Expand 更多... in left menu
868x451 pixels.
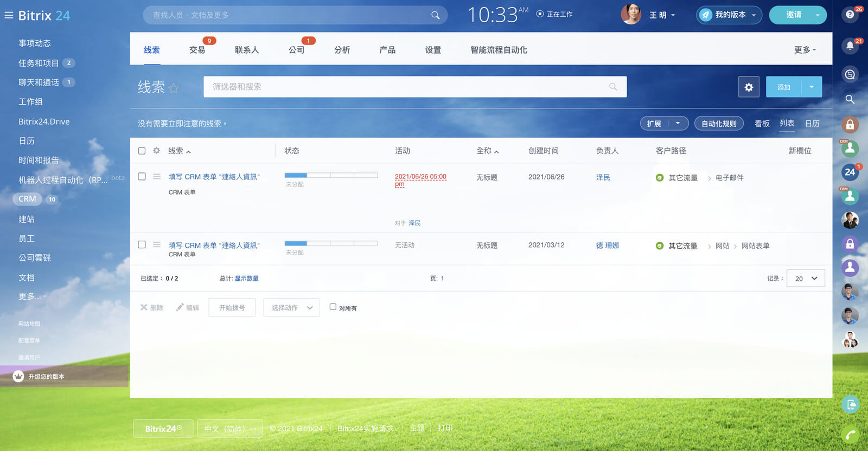tap(32, 297)
